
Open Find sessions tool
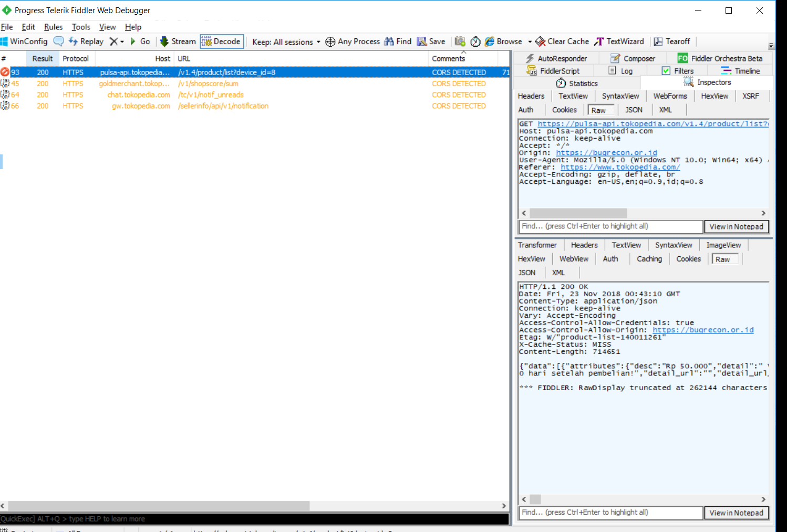(398, 41)
